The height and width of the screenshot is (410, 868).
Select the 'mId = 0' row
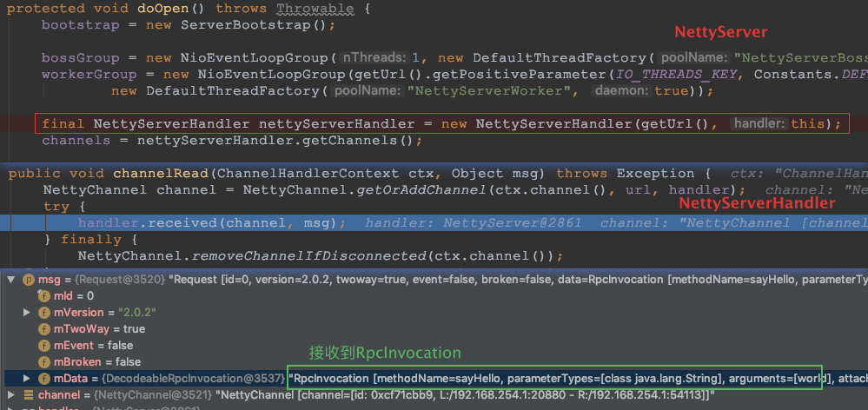click(x=434, y=296)
